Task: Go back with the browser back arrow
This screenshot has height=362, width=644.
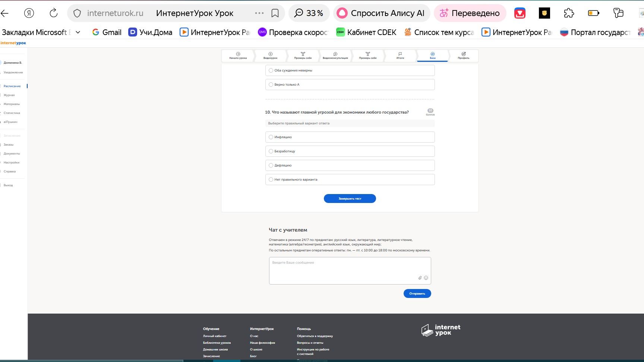Action: click(x=4, y=13)
